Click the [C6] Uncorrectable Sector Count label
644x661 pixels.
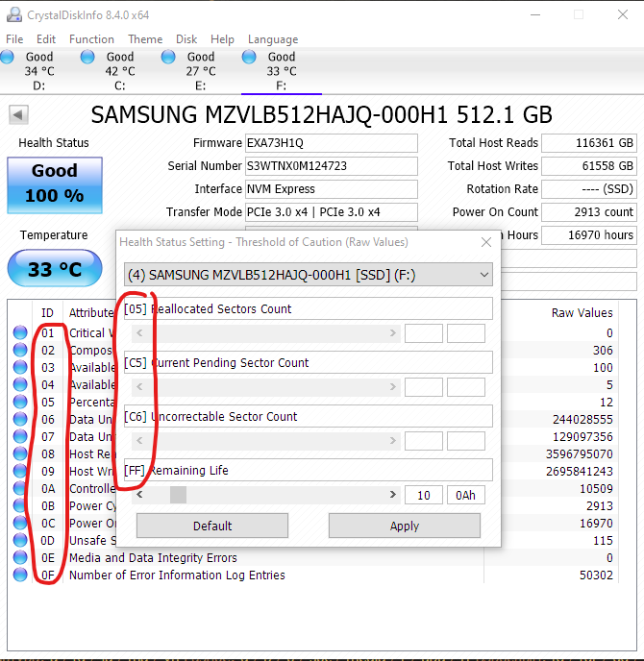click(309, 417)
